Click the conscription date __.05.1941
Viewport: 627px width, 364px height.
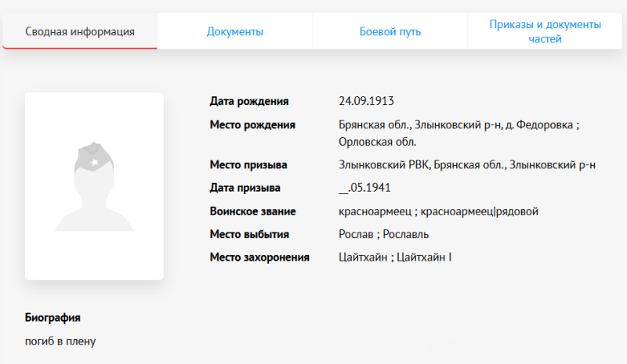pyautogui.click(x=364, y=188)
